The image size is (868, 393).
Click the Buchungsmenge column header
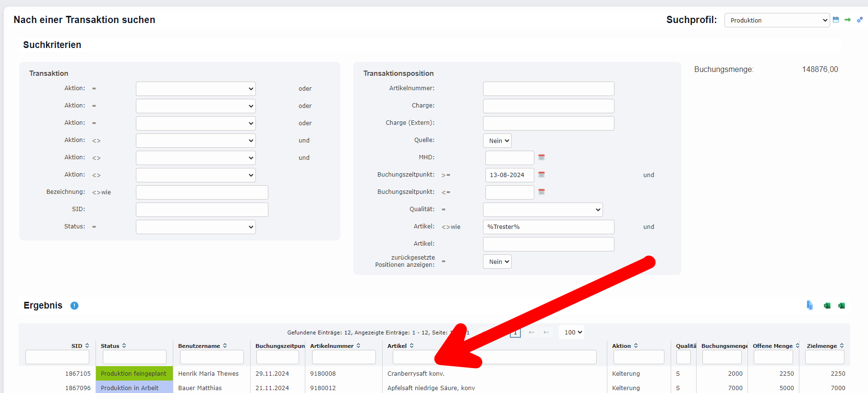point(724,345)
